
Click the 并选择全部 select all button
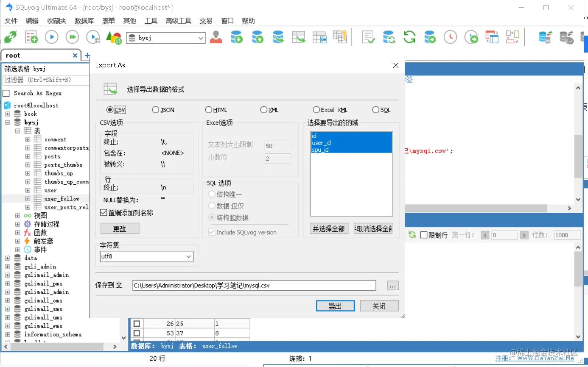[328, 228]
